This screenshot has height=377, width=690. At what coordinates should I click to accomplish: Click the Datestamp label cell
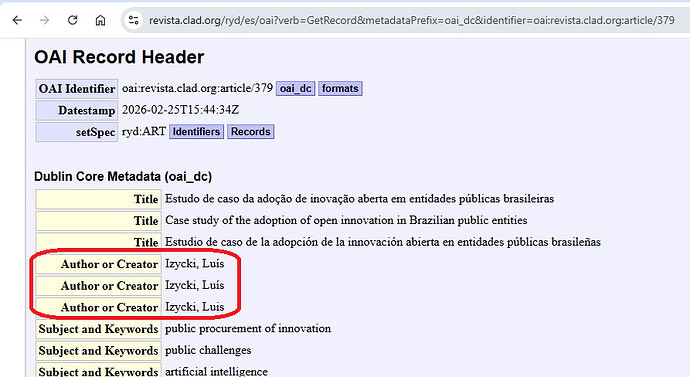coord(77,110)
